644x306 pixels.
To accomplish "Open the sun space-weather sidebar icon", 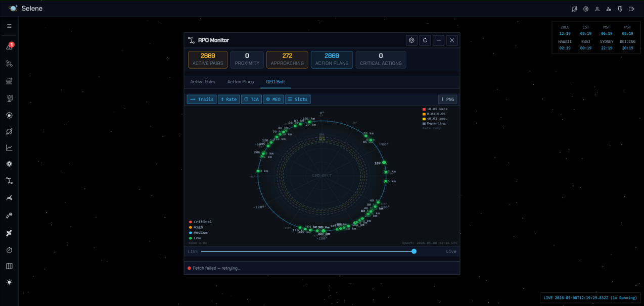I will click(x=9, y=282).
